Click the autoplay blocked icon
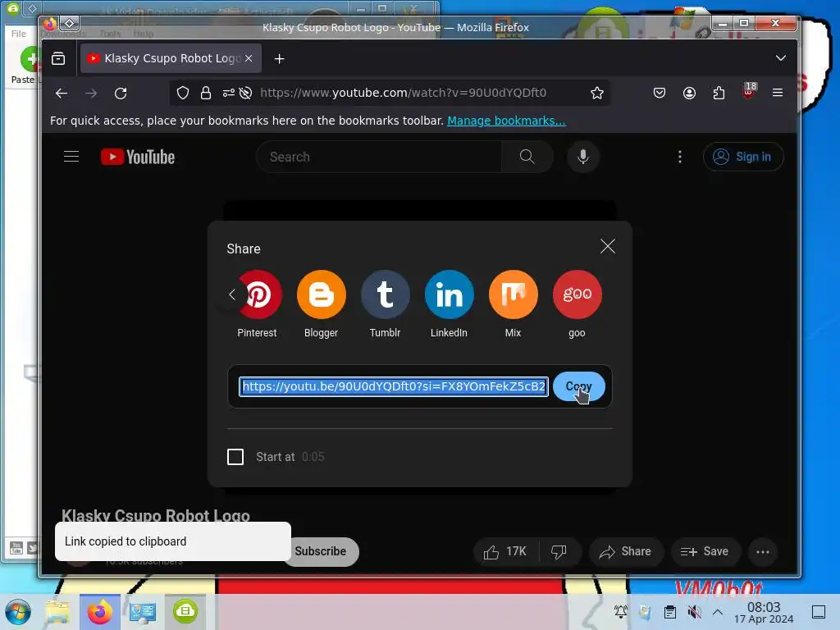 coord(246,94)
